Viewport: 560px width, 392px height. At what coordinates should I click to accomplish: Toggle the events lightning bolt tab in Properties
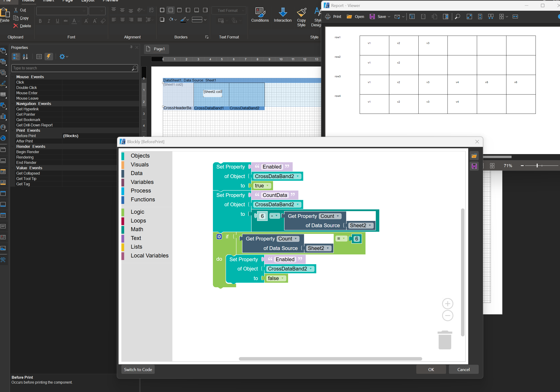48,57
